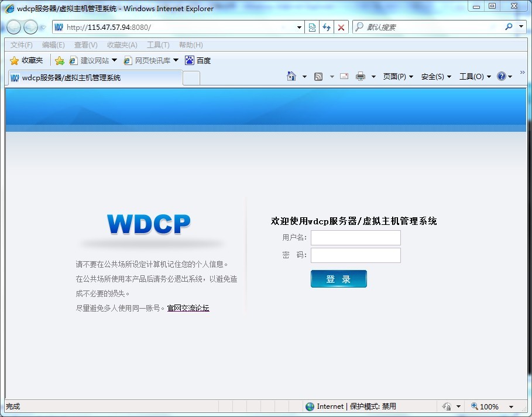Toggle Compatibility View broken-page icon
The image size is (532, 417).
312,28
